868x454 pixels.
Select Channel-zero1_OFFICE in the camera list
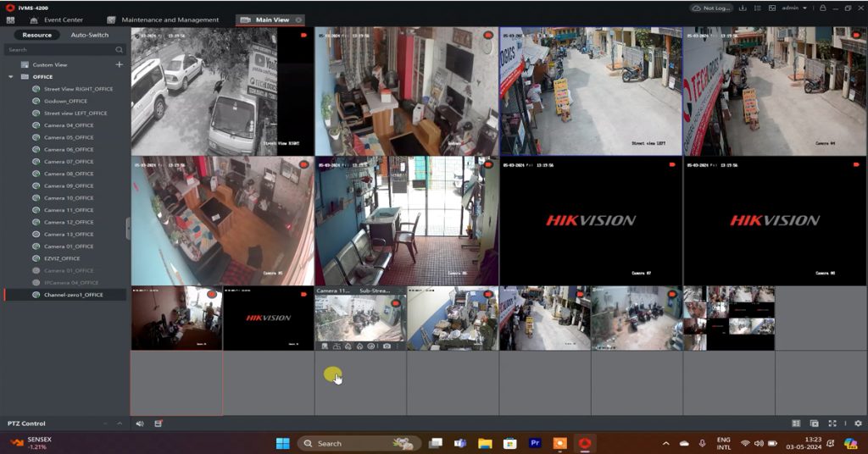[73, 295]
